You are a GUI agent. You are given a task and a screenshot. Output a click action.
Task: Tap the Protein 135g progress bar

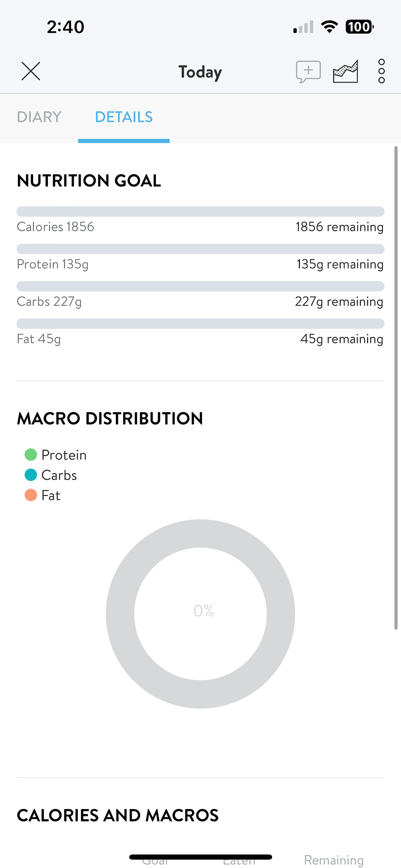(x=200, y=249)
